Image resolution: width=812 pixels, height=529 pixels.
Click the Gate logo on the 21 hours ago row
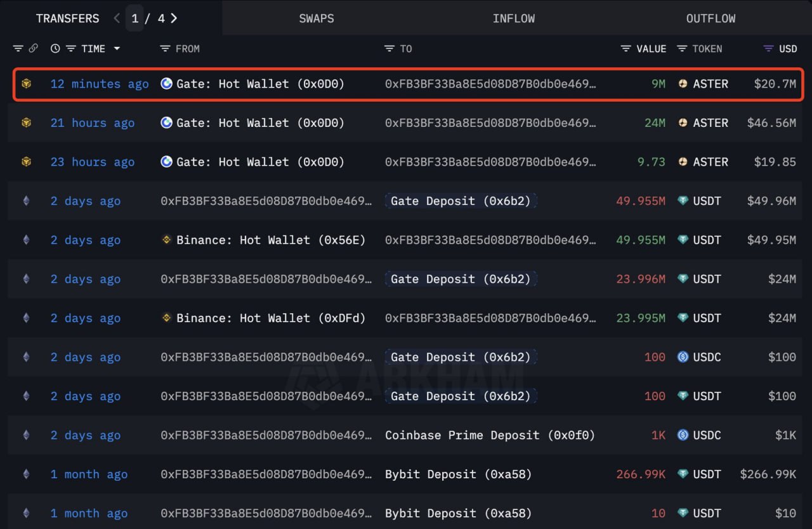coord(166,123)
